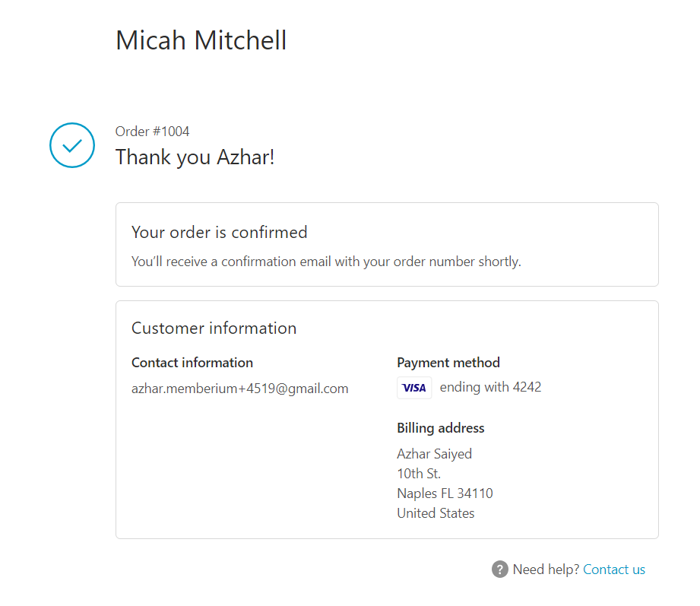Click the Visa card logo icon
700x606 pixels.
(x=414, y=388)
